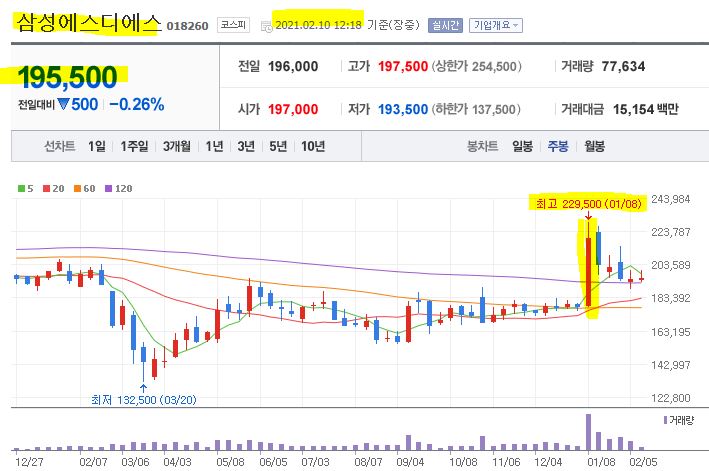
Task: Click the 상한가 254,500 text
Action: tap(477, 66)
